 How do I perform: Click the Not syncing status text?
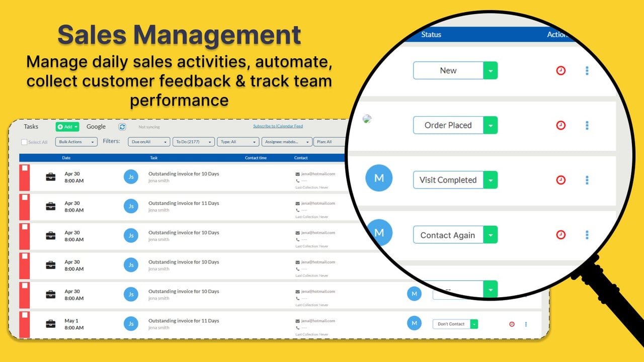click(148, 127)
